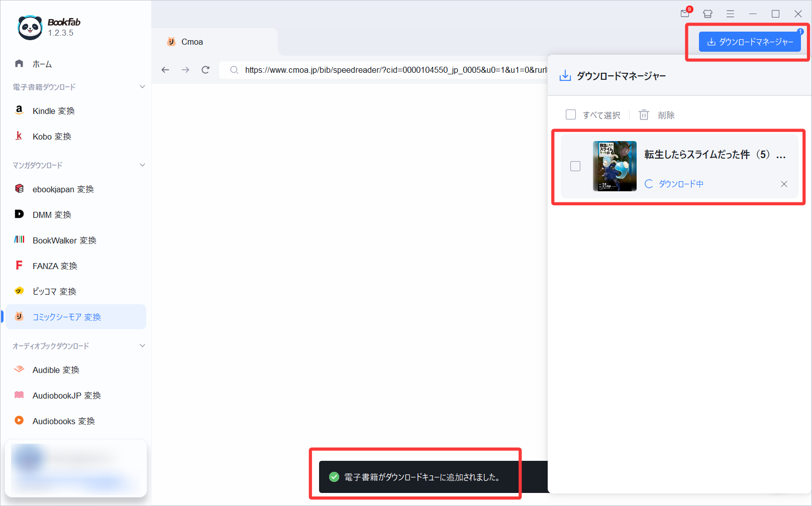Click the 削除 button label
812x506 pixels.
coord(666,115)
